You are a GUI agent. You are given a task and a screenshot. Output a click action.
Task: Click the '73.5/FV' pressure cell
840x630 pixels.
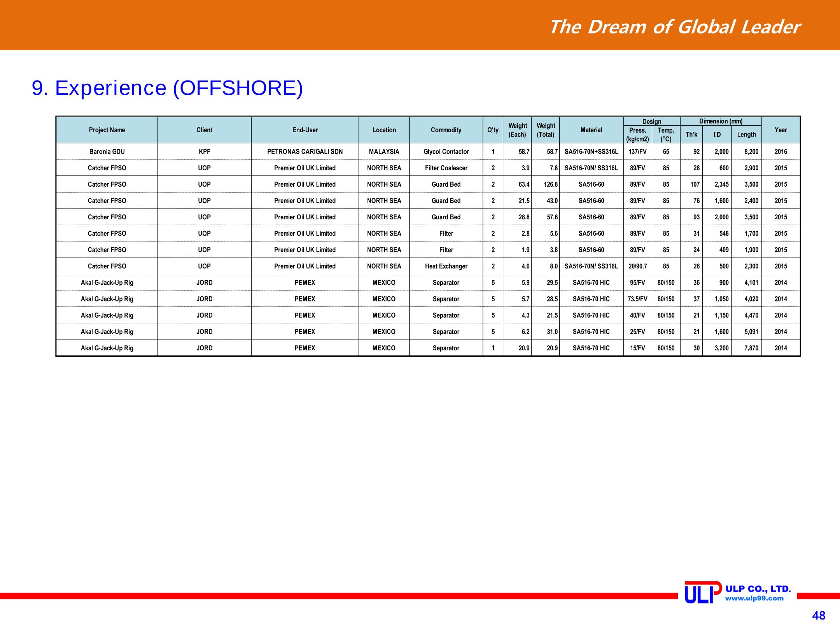click(x=638, y=299)
